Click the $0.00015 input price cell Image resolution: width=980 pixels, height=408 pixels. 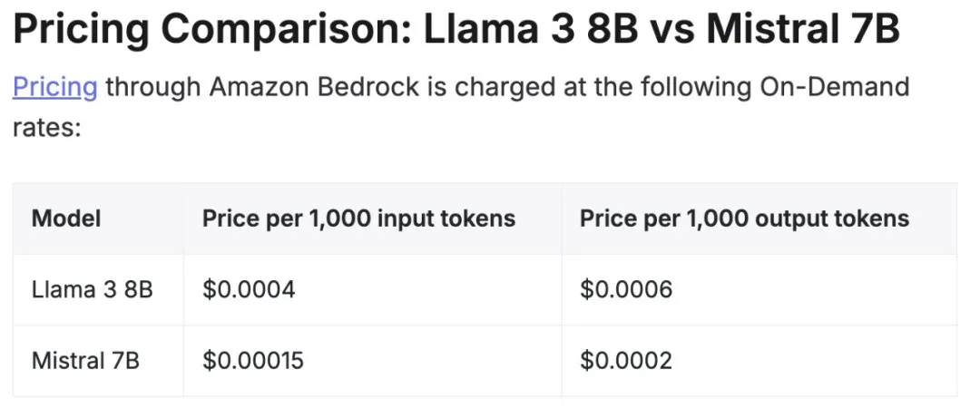[253, 361]
